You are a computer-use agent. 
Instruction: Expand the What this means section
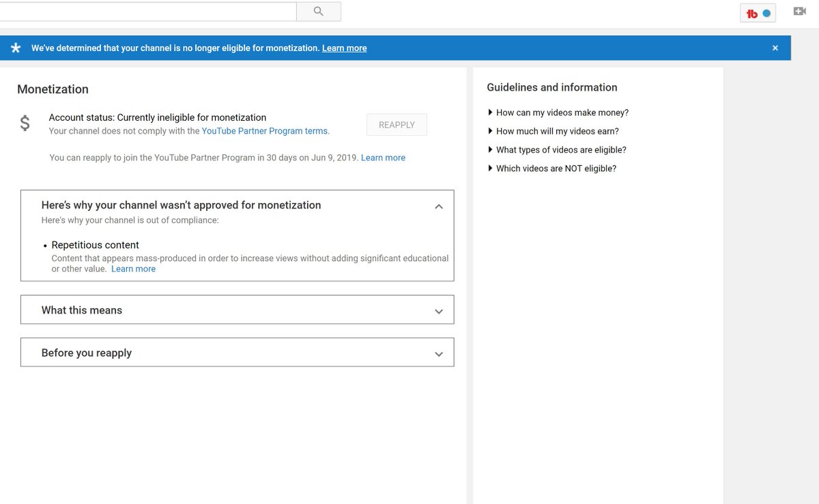coord(237,310)
